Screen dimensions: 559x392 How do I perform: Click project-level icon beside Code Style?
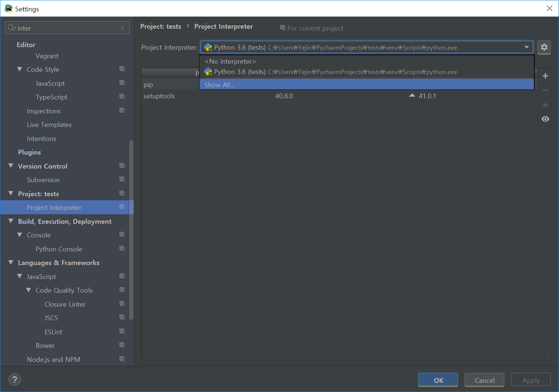[x=122, y=69]
